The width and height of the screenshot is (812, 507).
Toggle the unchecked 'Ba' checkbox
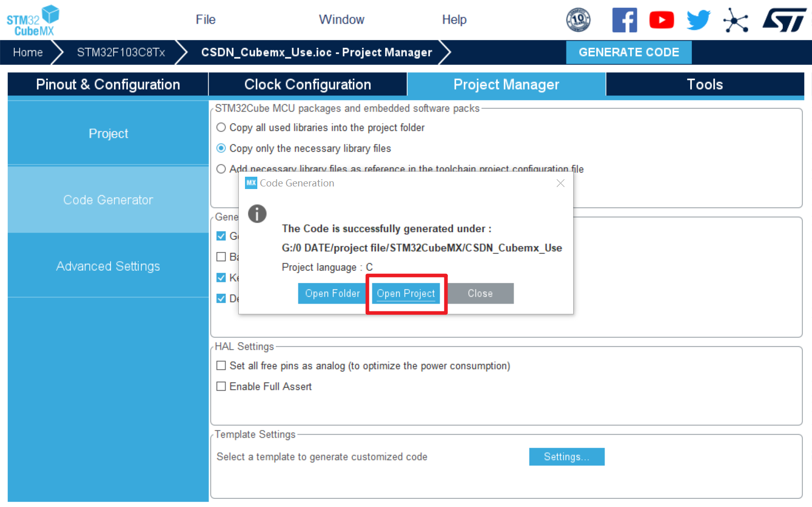pyautogui.click(x=221, y=257)
